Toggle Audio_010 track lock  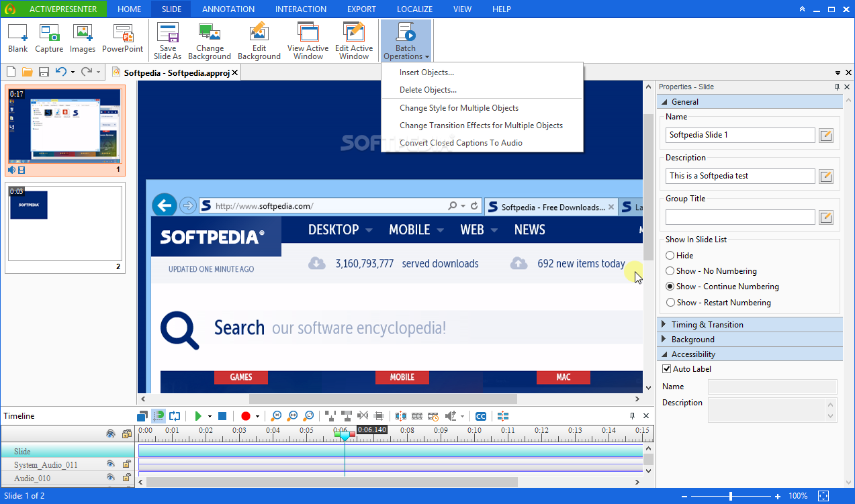click(x=126, y=478)
